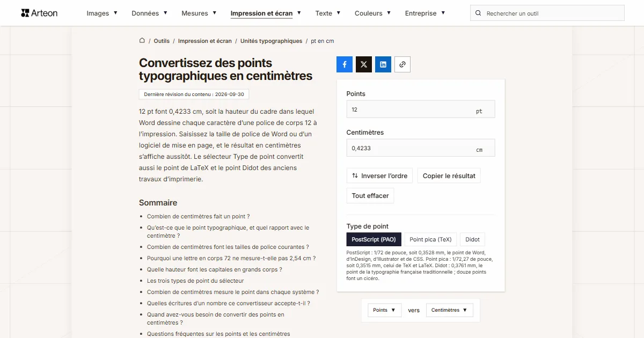
Task: Jump to 'Combien de centimètres fait un point ?'
Action: point(199,216)
